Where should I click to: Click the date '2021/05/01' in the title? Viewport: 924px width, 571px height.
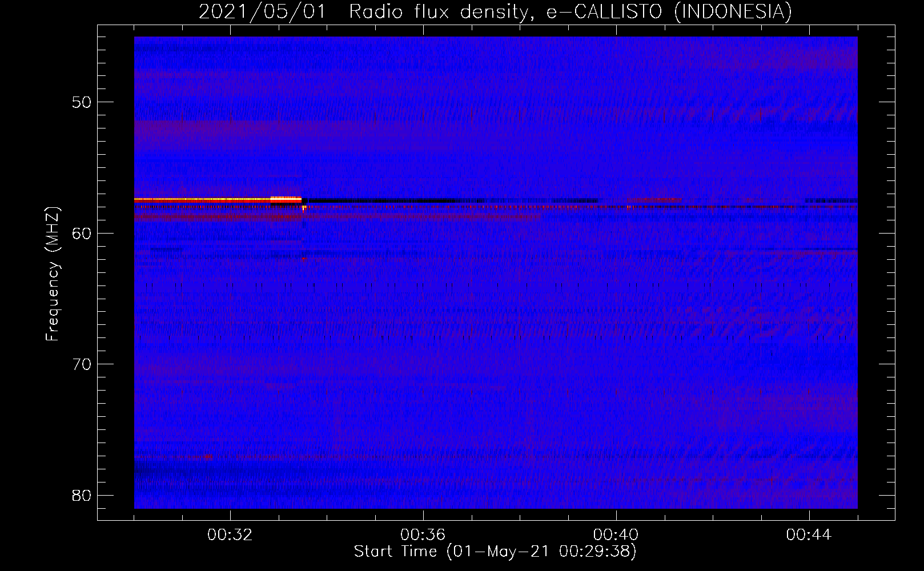262,12
